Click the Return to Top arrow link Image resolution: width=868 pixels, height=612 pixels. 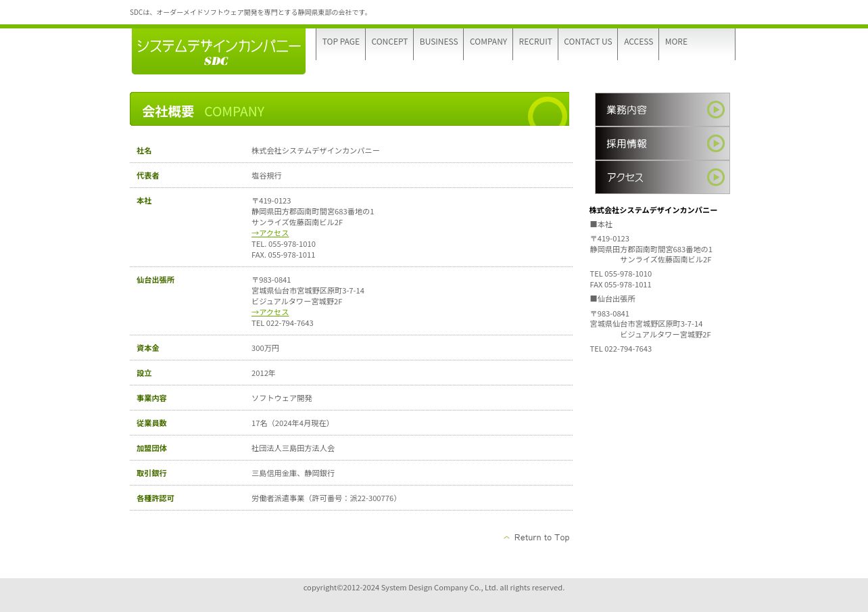pos(537,538)
